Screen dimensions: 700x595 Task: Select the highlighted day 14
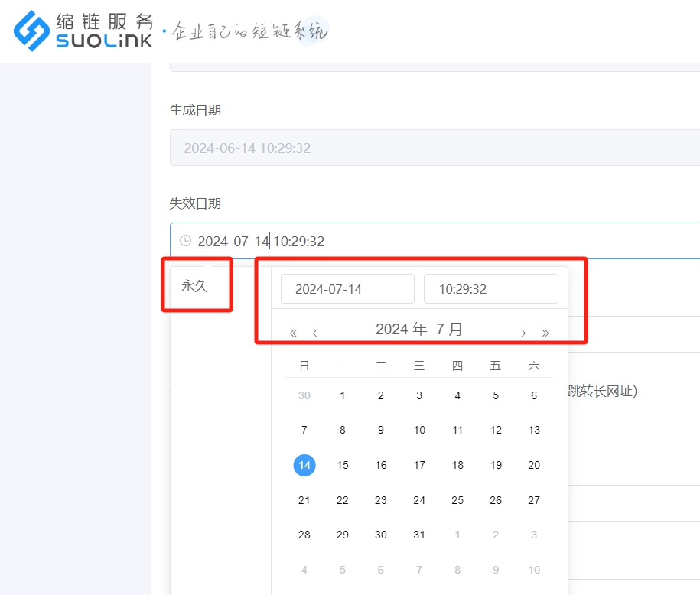point(304,465)
